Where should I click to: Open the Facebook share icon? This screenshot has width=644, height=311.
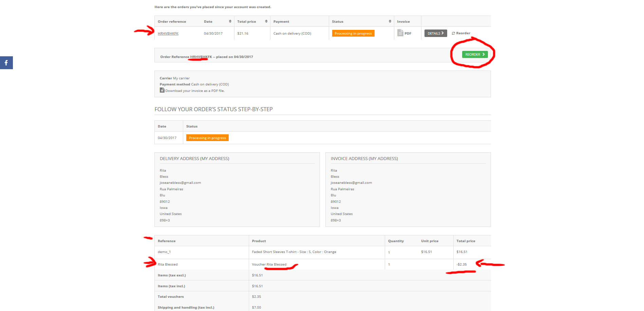6,63
